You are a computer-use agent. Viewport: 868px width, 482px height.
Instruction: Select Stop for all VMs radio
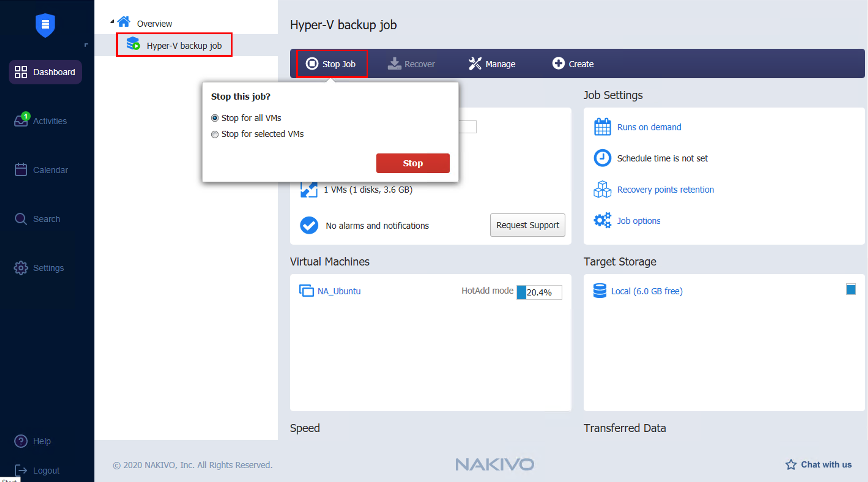pos(215,118)
